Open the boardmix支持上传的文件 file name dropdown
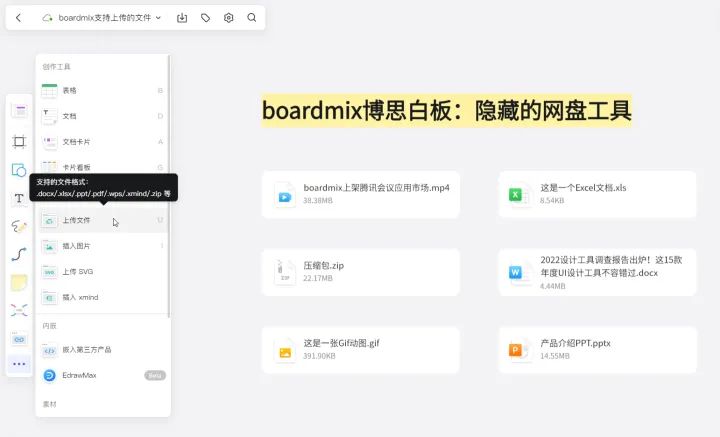 click(x=110, y=17)
